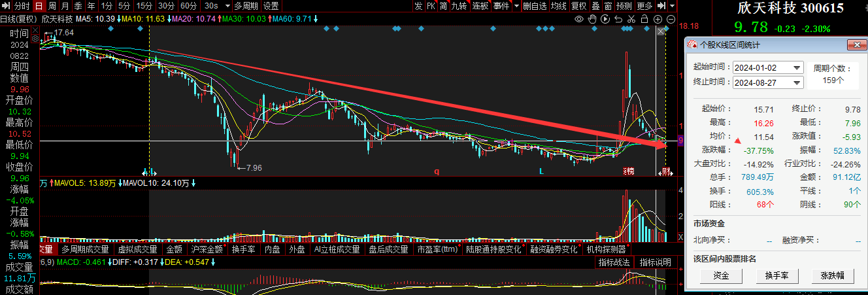Select the hand pan tool icon
868x295 pixels.
point(593,19)
